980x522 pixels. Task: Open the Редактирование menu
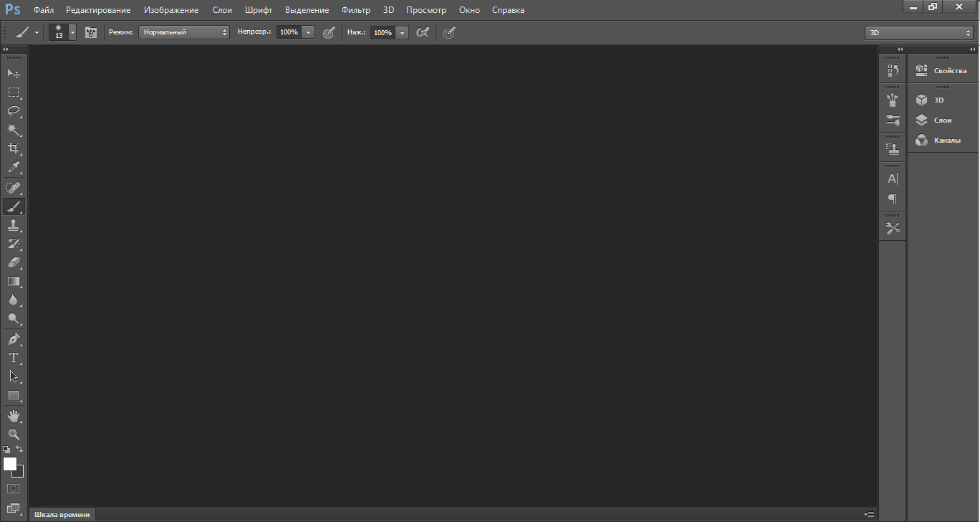[98, 10]
